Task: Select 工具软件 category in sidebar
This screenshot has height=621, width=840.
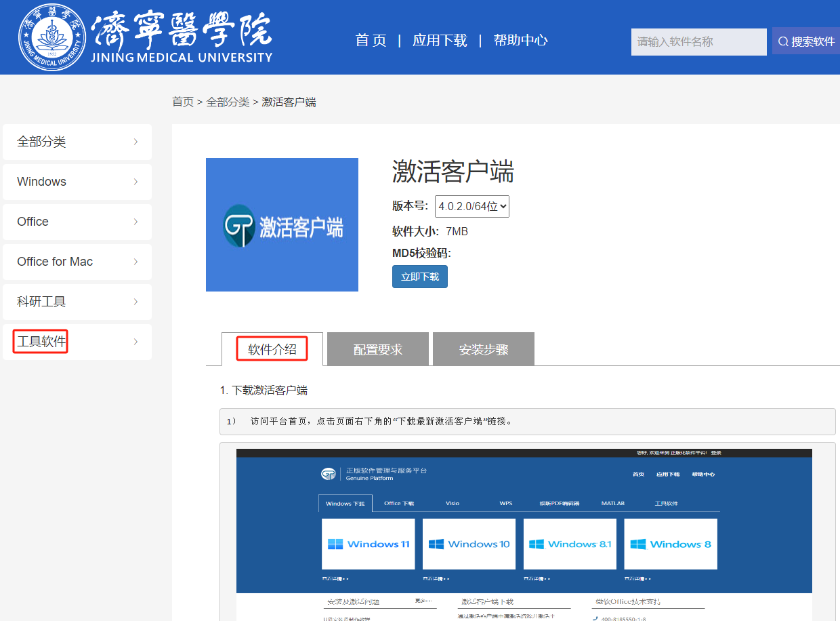Action: click(77, 342)
